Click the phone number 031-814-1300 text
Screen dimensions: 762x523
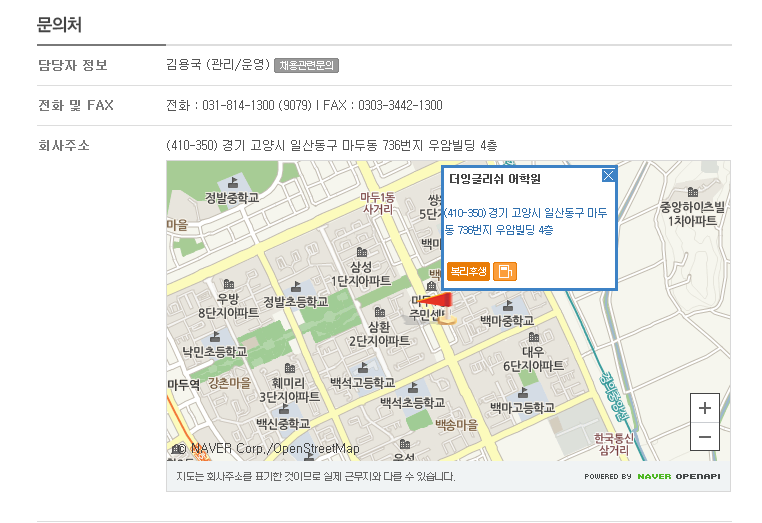click(x=238, y=105)
